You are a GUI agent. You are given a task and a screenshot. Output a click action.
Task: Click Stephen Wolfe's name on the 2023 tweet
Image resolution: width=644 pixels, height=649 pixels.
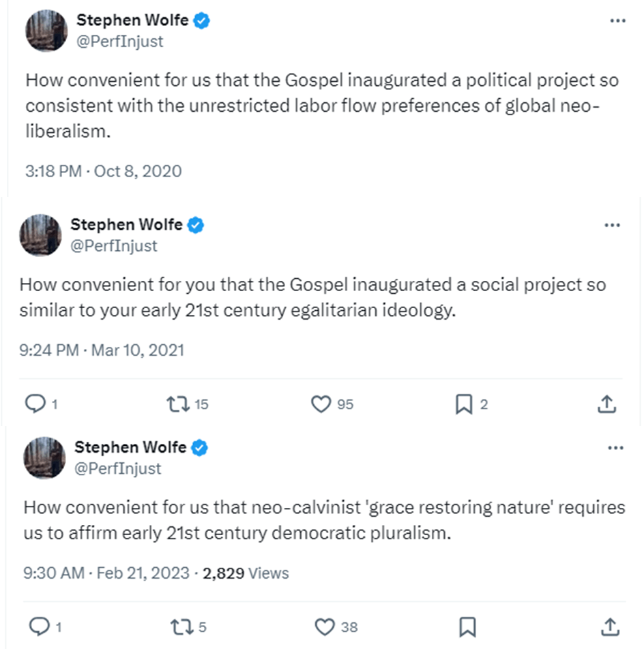[130, 448]
